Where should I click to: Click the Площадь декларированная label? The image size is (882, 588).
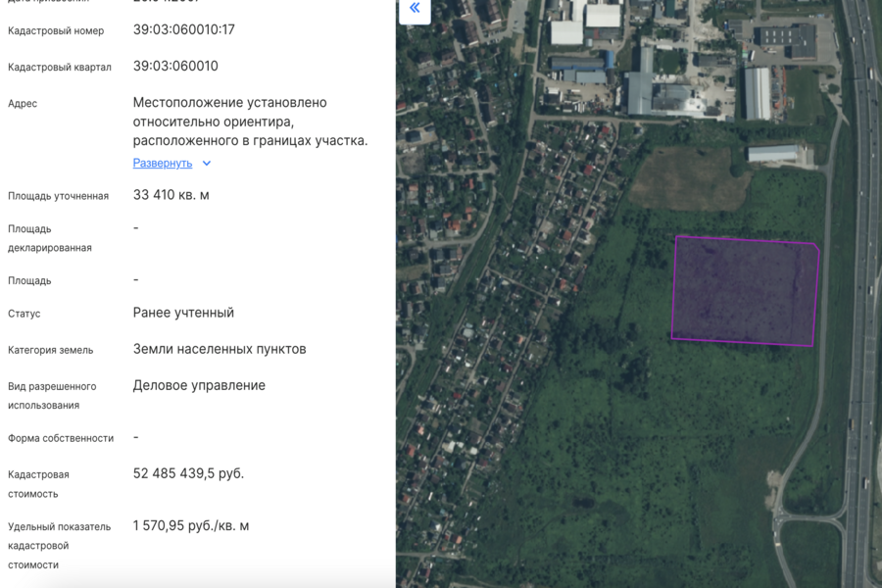pyautogui.click(x=50, y=238)
